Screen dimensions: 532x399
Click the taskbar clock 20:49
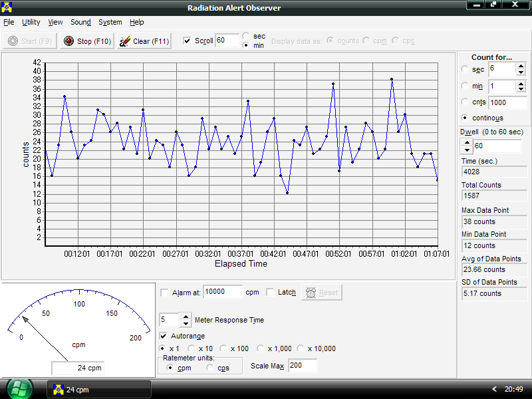tap(513, 389)
